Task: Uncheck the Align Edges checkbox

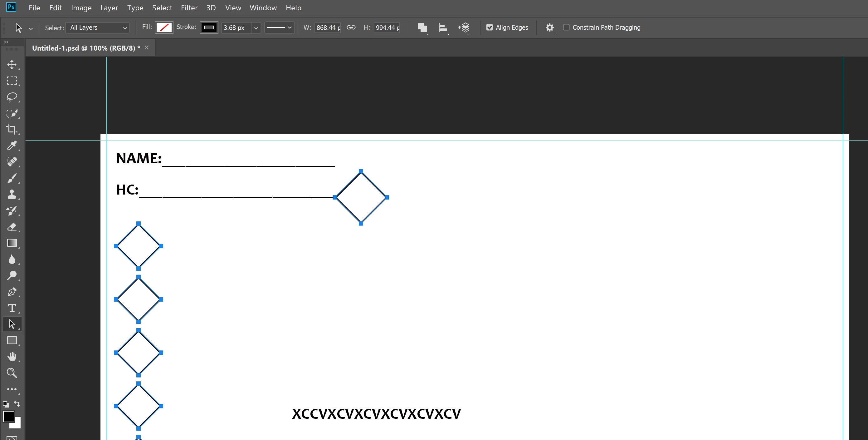Action: [490, 27]
